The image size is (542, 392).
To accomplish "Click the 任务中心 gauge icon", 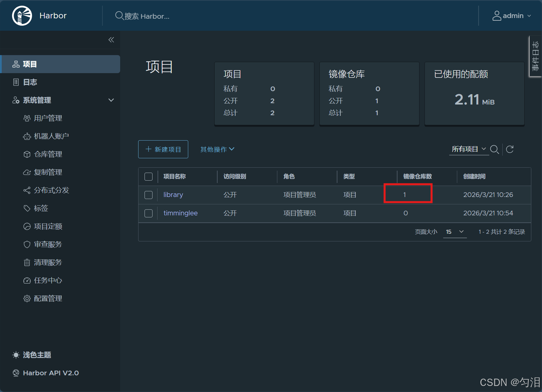I will pyautogui.click(x=27, y=280).
